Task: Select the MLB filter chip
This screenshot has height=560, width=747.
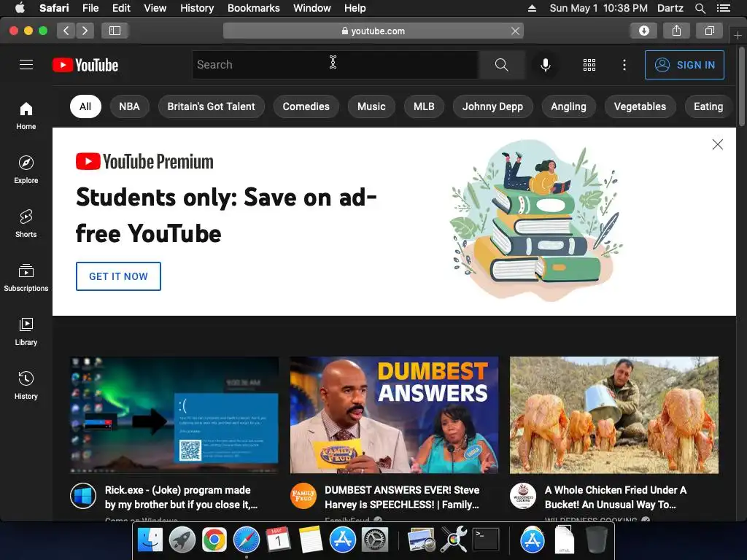Action: point(424,106)
